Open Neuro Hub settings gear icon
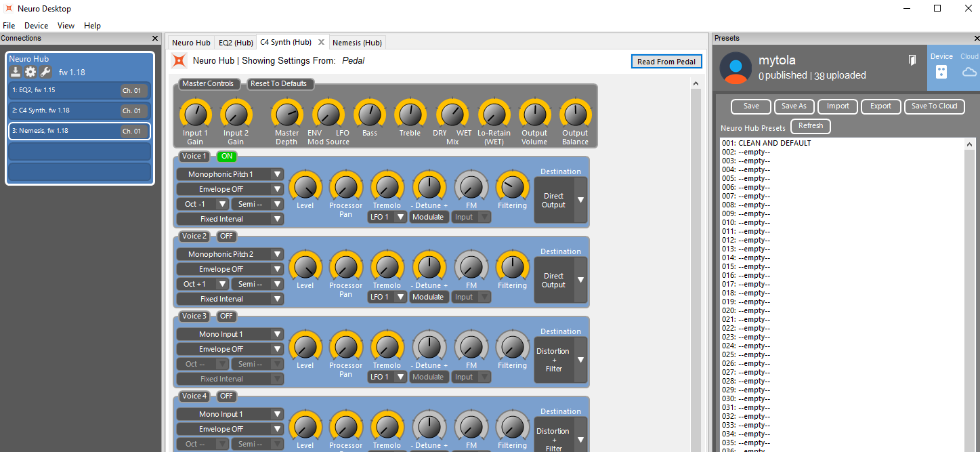Image resolution: width=980 pixels, height=452 pixels. 30,72
